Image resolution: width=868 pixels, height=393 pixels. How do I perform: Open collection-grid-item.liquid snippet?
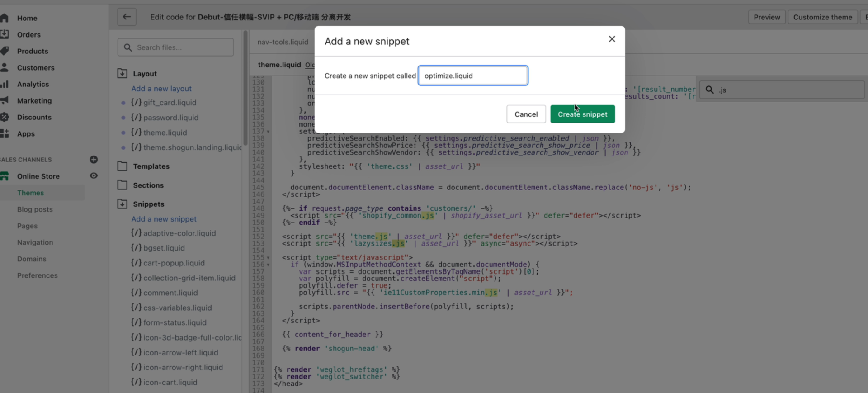point(189,278)
